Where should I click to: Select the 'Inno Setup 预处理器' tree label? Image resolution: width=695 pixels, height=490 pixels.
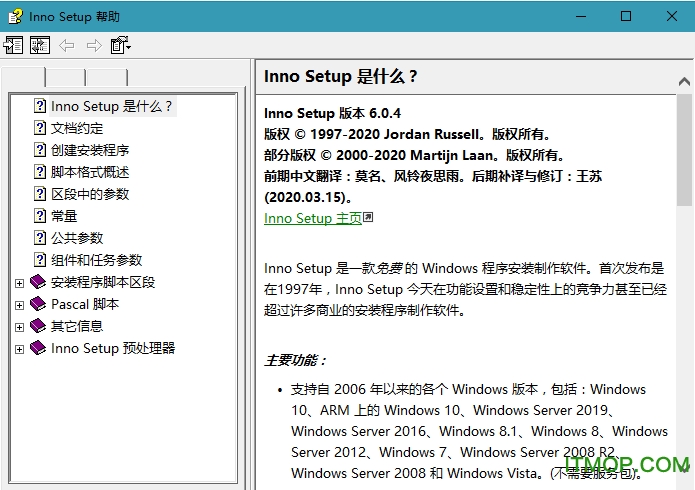(113, 348)
